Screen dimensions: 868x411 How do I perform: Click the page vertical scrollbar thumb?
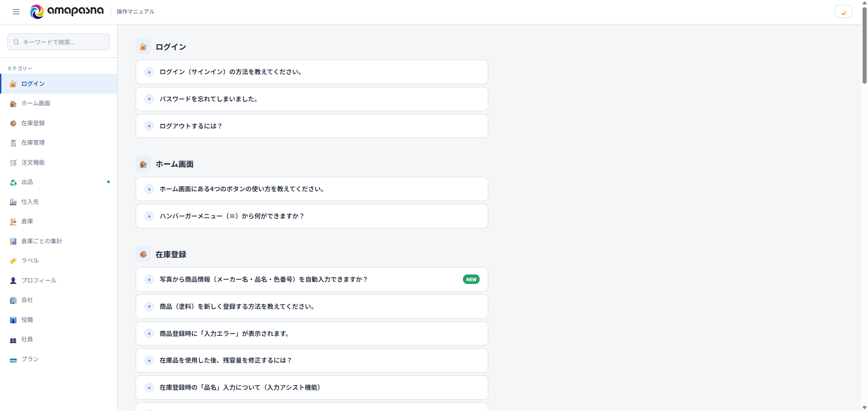864,43
